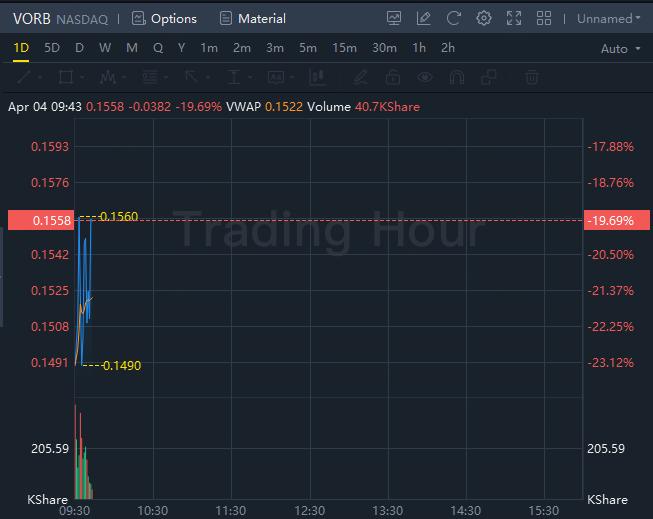The height and width of the screenshot is (519, 653).
Task: Click the duplicate drawings layers icon
Action: tap(489, 77)
